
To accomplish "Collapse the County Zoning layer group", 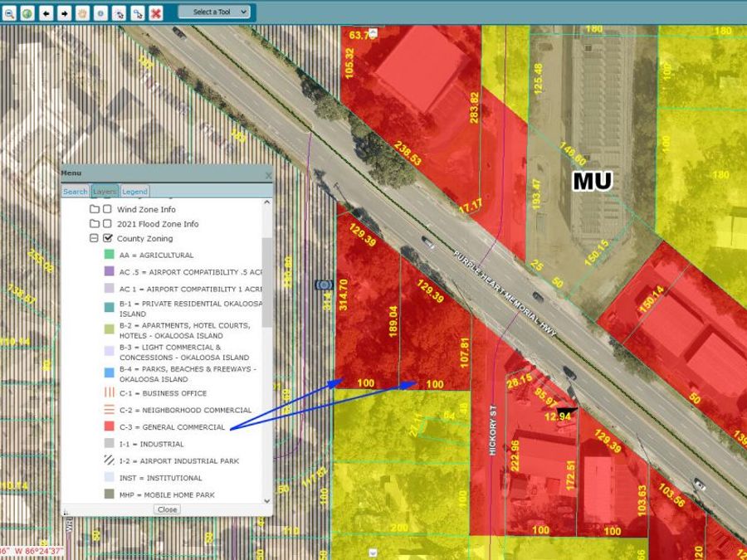I will (x=95, y=238).
